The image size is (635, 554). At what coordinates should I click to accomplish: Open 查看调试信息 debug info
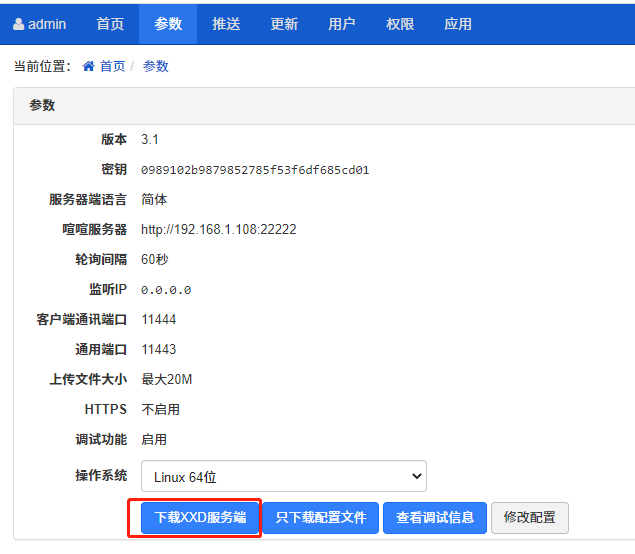[x=435, y=518]
